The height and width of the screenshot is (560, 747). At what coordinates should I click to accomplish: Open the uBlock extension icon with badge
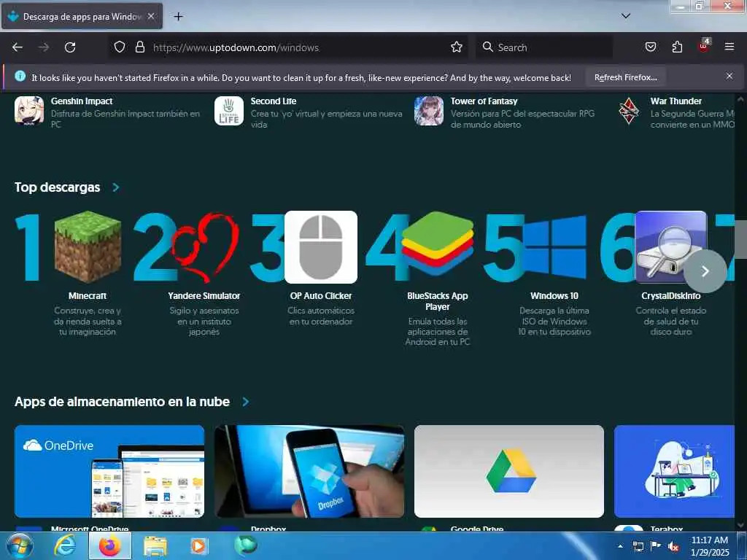coord(704,46)
